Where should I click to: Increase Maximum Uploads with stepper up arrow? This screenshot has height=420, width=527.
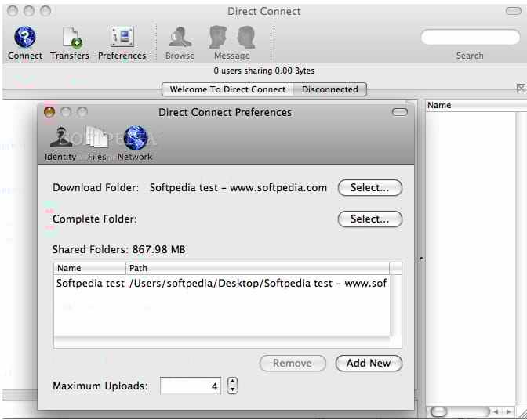(x=233, y=382)
